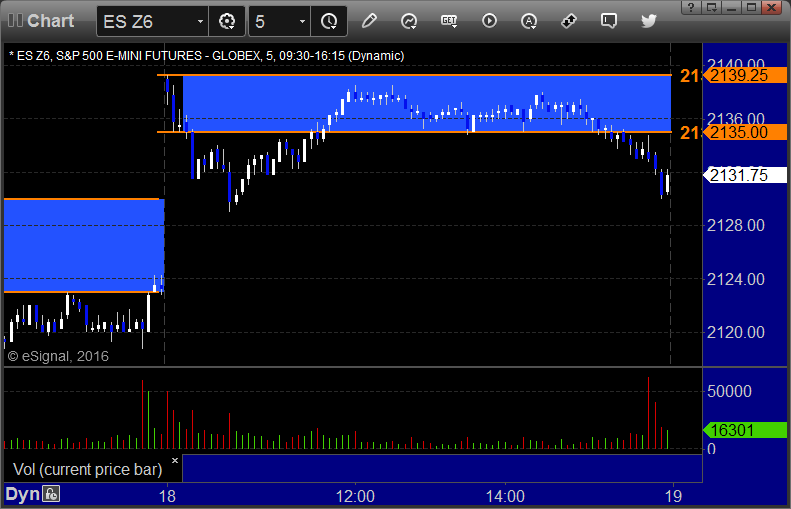
Task: Share chart via Twitter bird icon
Action: (649, 21)
